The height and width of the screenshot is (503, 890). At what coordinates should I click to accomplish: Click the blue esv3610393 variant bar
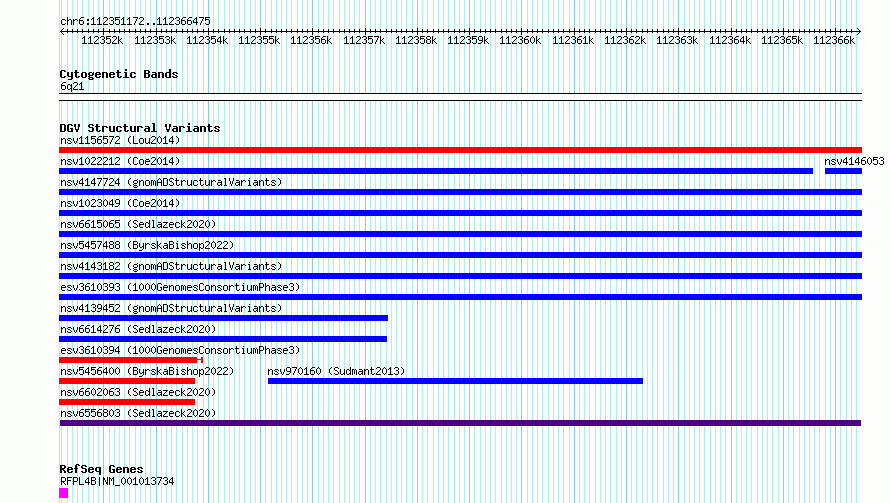(460, 297)
